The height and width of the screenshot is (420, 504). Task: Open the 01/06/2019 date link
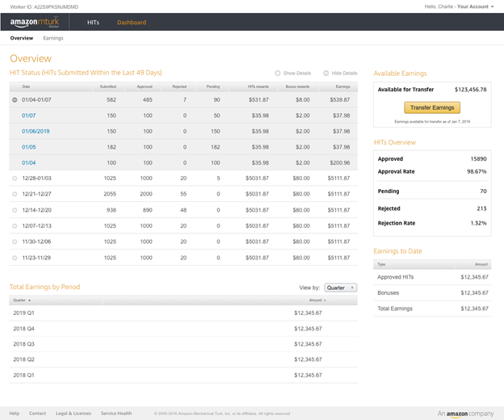36,132
